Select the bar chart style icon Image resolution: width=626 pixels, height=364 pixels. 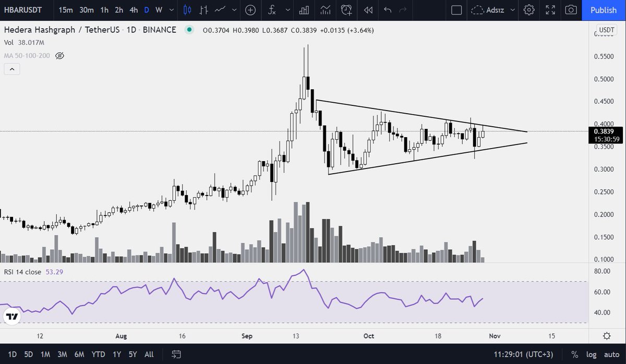click(204, 10)
